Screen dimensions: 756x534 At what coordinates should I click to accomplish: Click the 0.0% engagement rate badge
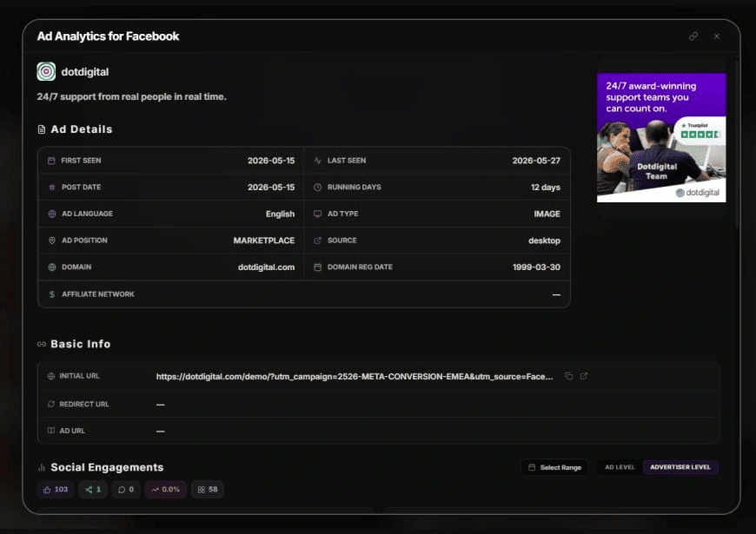pos(166,490)
